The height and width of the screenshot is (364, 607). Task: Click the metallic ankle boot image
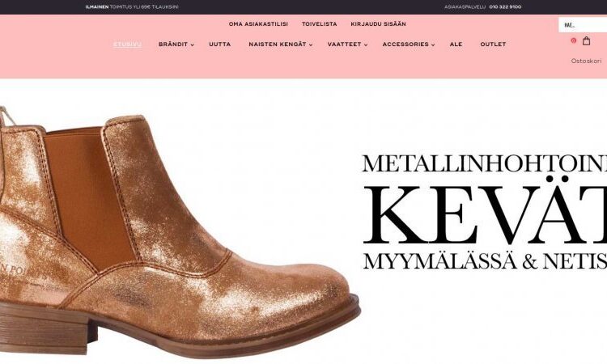(x=180, y=232)
